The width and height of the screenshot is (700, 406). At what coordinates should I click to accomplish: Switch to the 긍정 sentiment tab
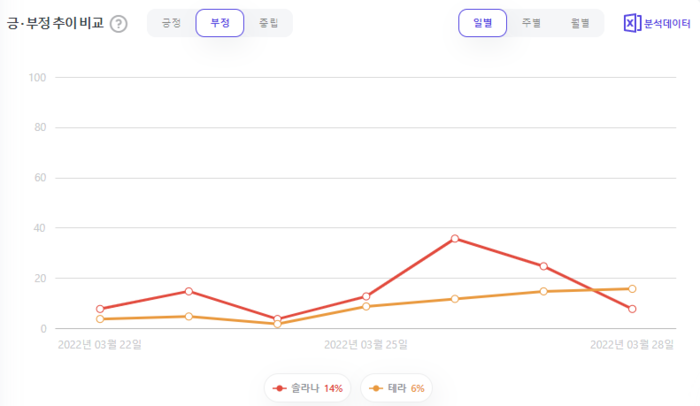(171, 23)
